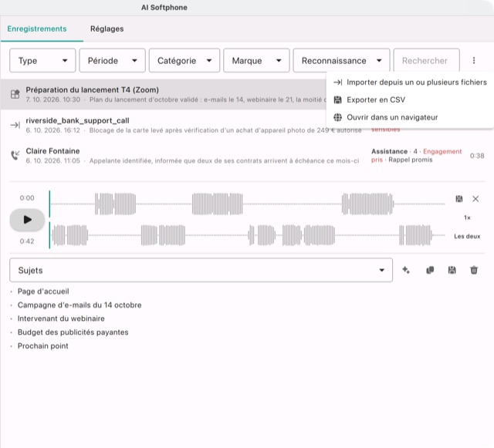The image size is (494, 448).
Task: Open the Type filter dropdown
Action: pyautogui.click(x=42, y=60)
